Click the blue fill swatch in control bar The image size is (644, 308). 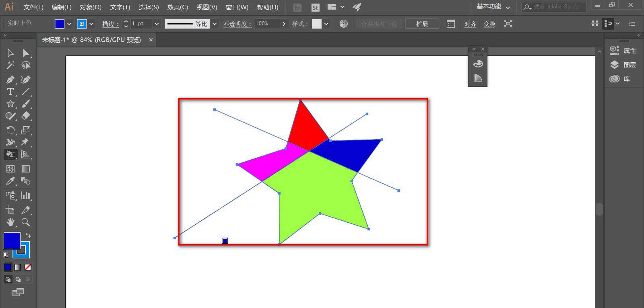click(x=60, y=24)
